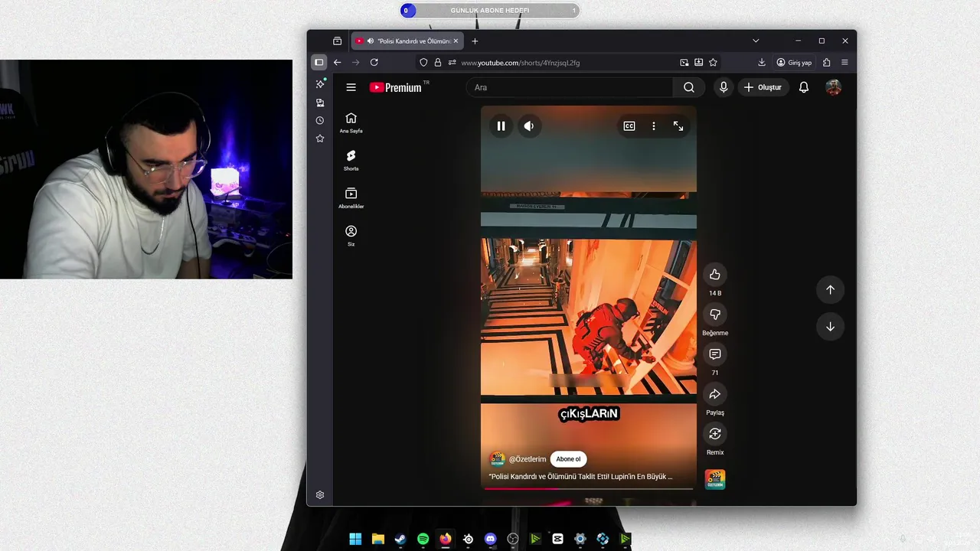Open the Firefox downloads panel
The width and height of the screenshot is (980, 551).
(x=762, y=63)
